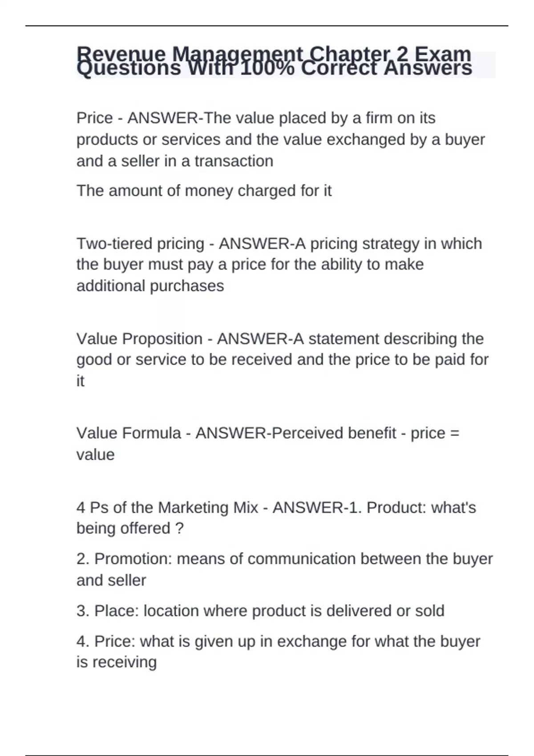Click the line 'The amount of money charged for it'

point(204,191)
